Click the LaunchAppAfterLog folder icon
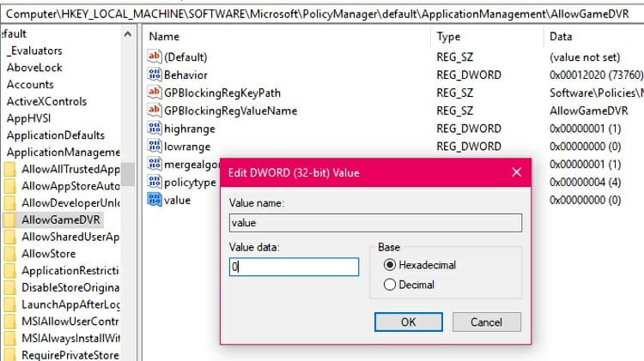Image resolution: width=644 pixels, height=361 pixels. (x=9, y=304)
